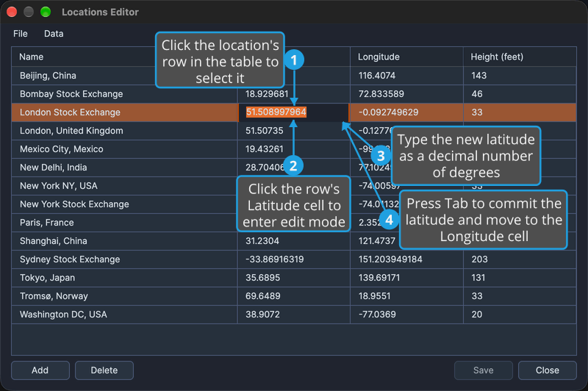Click the Height (feet) column header
The image size is (588, 391).
tap(520, 57)
